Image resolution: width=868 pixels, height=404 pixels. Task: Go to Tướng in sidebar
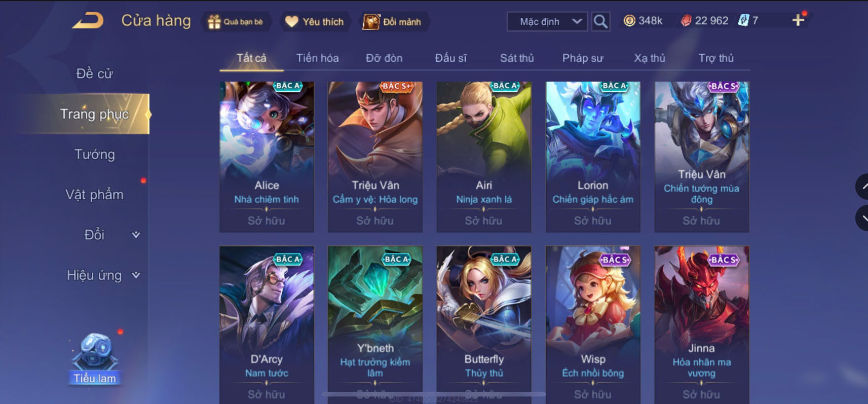point(95,154)
